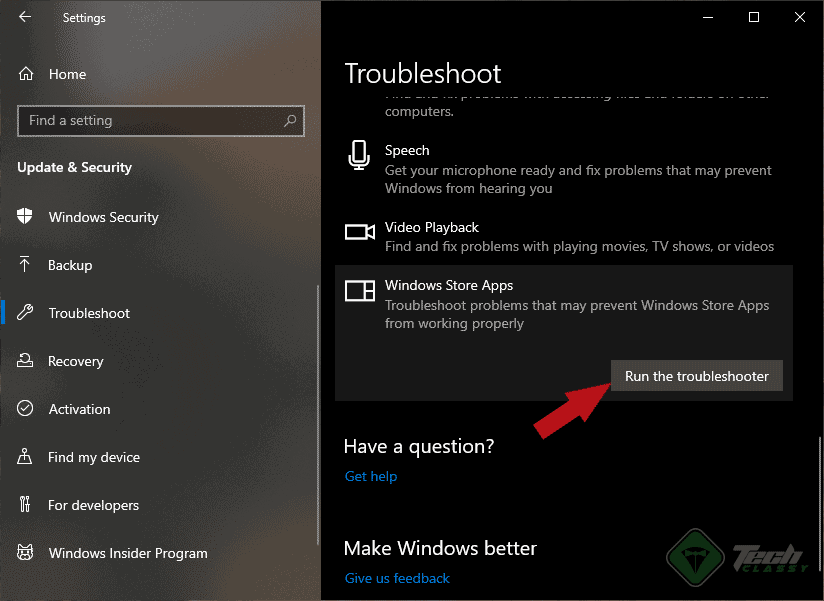Screen dimensions: 824x601
Task: Click the Windows Store Apps icon
Action: [x=359, y=290]
